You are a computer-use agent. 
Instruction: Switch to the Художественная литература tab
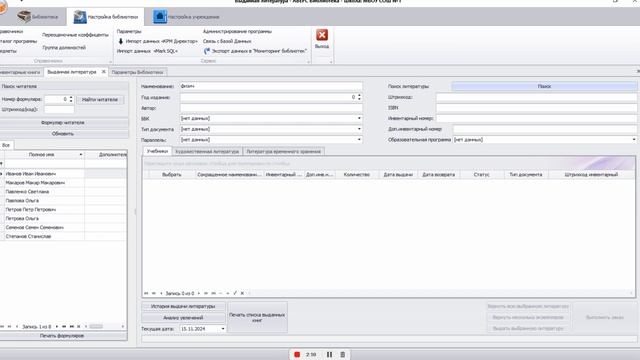point(207,151)
